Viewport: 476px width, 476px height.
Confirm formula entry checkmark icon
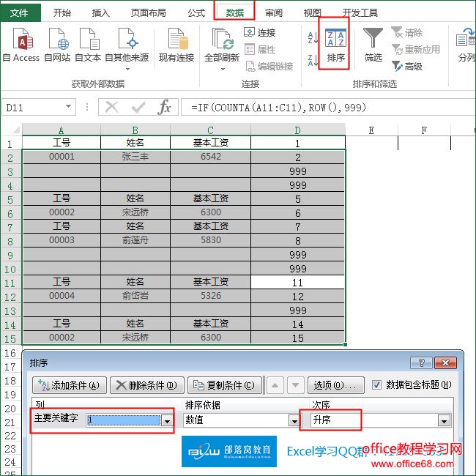point(138,107)
